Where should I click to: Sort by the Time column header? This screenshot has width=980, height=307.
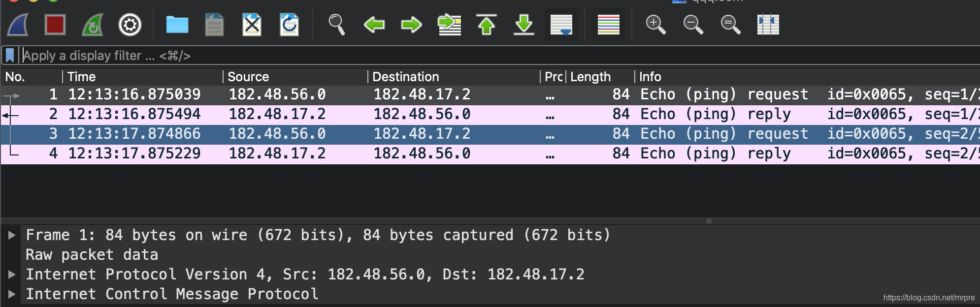tap(143, 77)
